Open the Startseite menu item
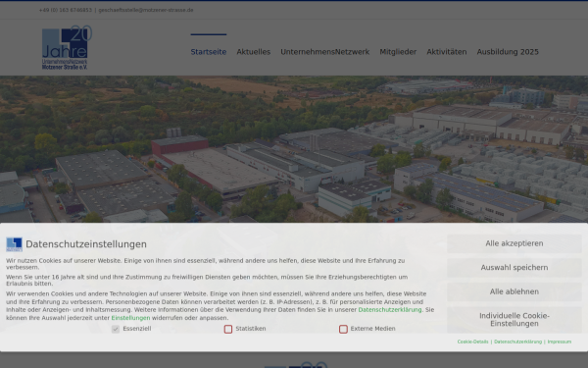 point(209,52)
